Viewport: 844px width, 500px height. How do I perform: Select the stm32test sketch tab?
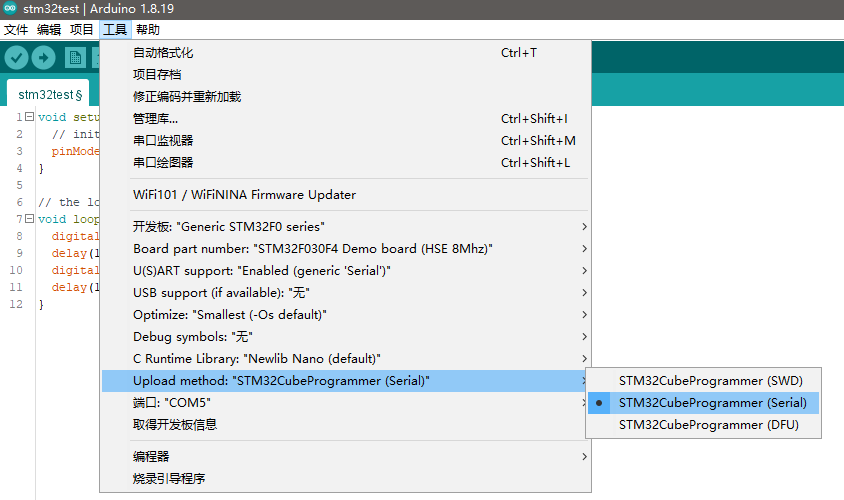coord(48,93)
